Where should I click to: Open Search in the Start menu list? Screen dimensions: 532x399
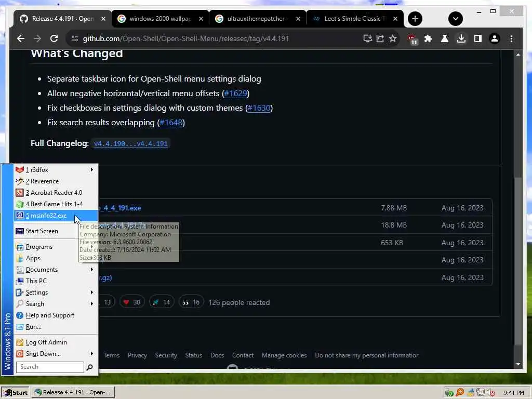click(x=56, y=304)
